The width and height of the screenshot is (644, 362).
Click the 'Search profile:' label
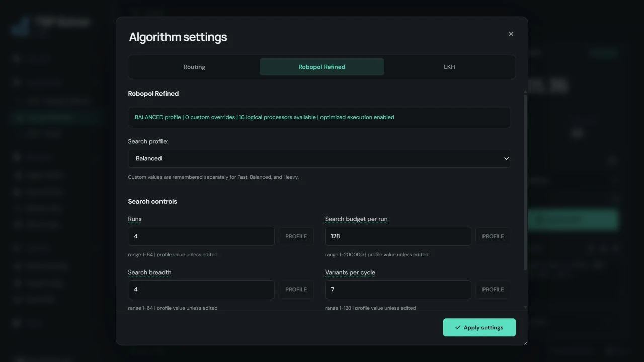click(x=148, y=141)
